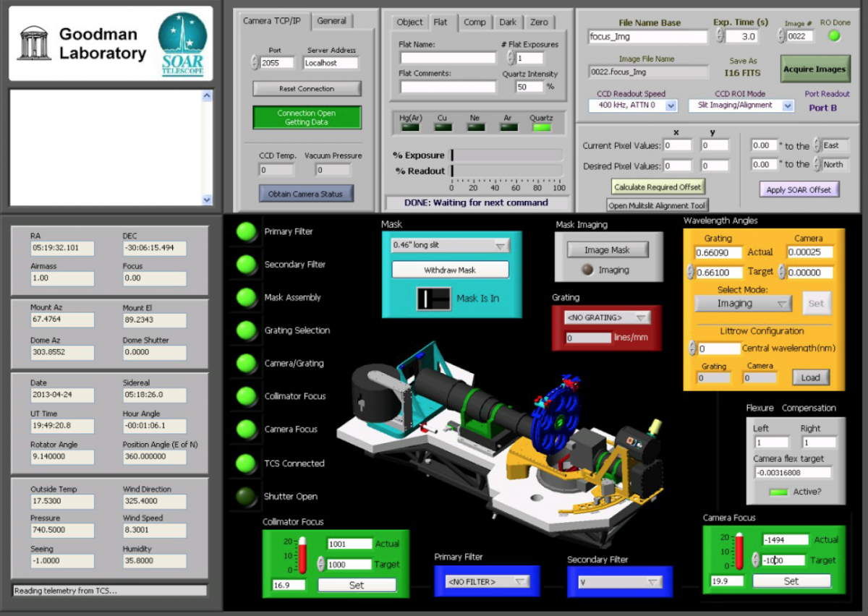Open the General tab
The image size is (868, 616).
[331, 21]
